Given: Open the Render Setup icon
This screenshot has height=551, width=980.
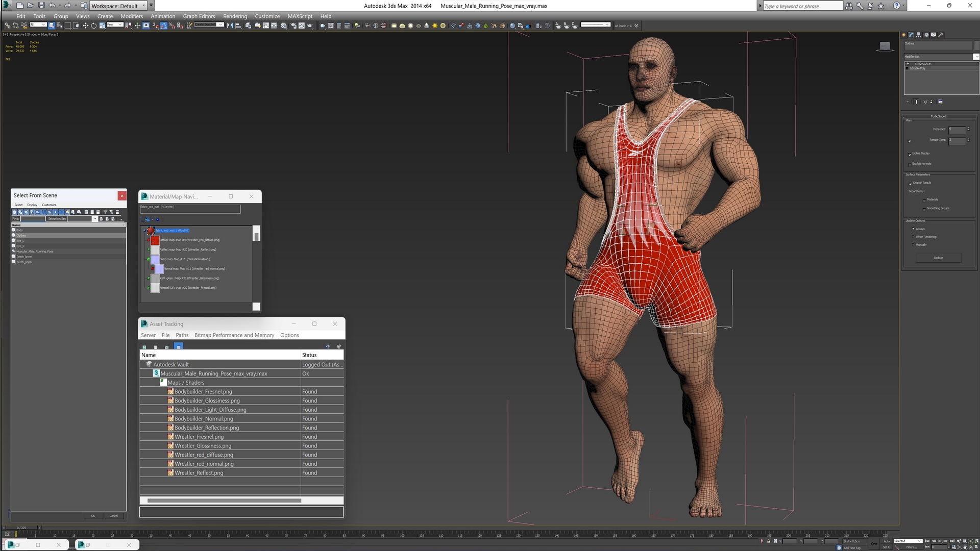Looking at the screenshot, I should coord(293,26).
